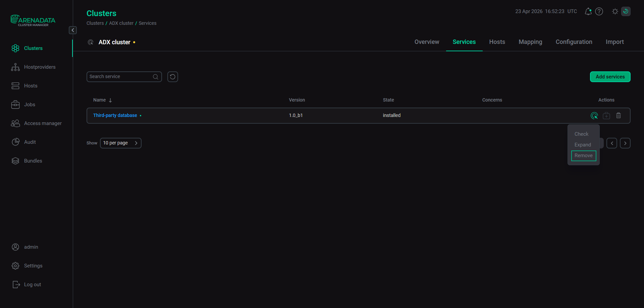Open the ADX cluster actions icon
This screenshot has width=644, height=308.
point(91,42)
